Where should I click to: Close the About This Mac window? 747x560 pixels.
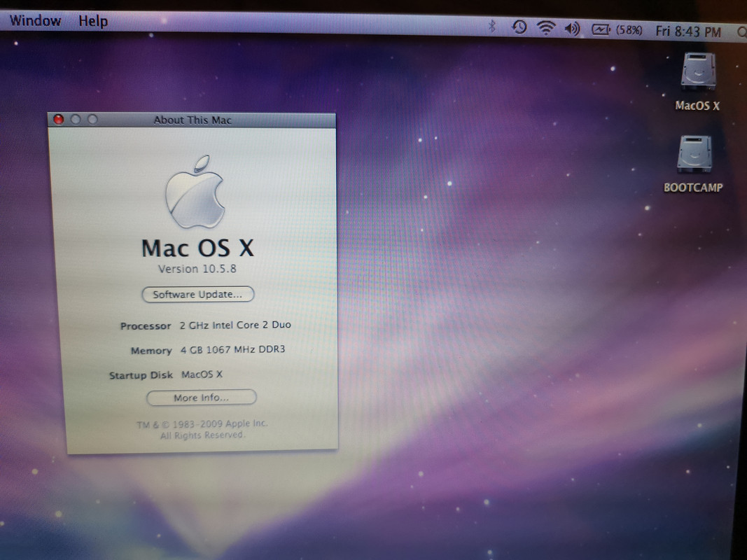[x=59, y=120]
